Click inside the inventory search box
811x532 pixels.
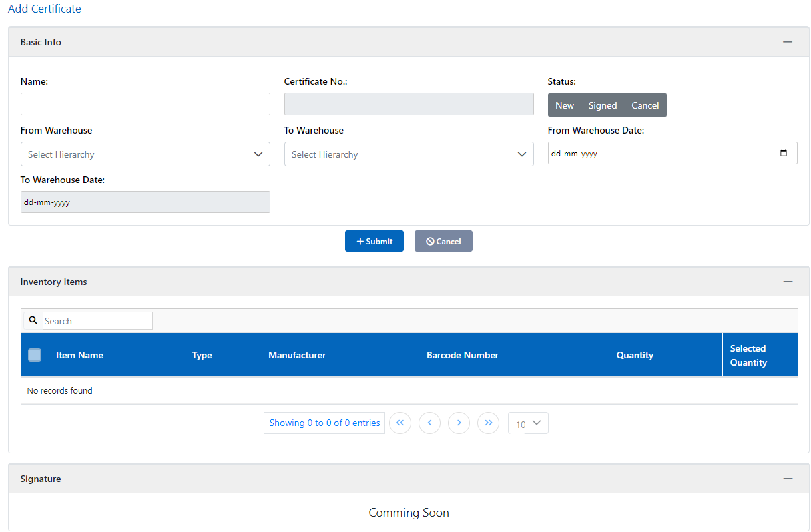97,320
